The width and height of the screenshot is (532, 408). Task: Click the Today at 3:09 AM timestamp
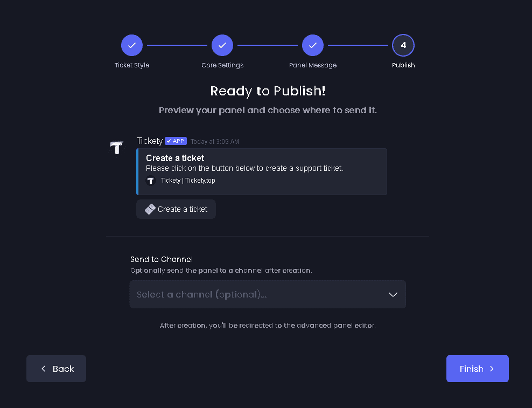pos(214,141)
